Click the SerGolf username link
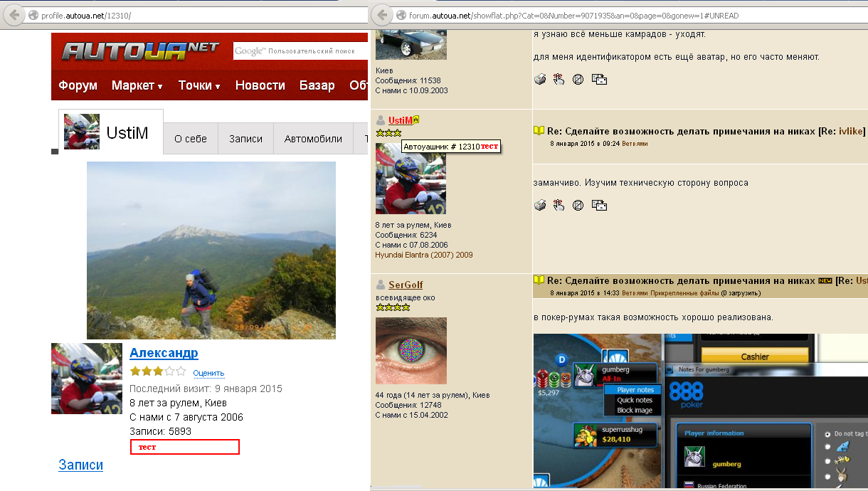Image resolution: width=868 pixels, height=491 pixels. [x=406, y=285]
